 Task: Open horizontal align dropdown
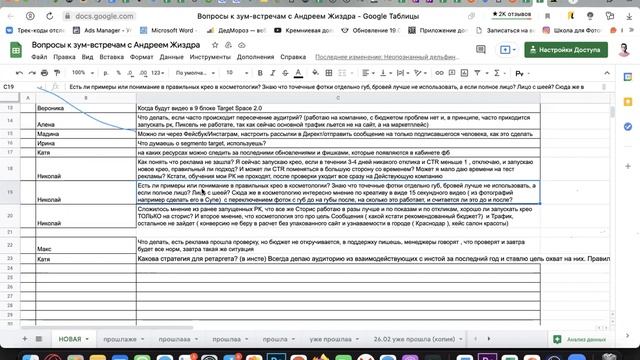tap(368, 73)
